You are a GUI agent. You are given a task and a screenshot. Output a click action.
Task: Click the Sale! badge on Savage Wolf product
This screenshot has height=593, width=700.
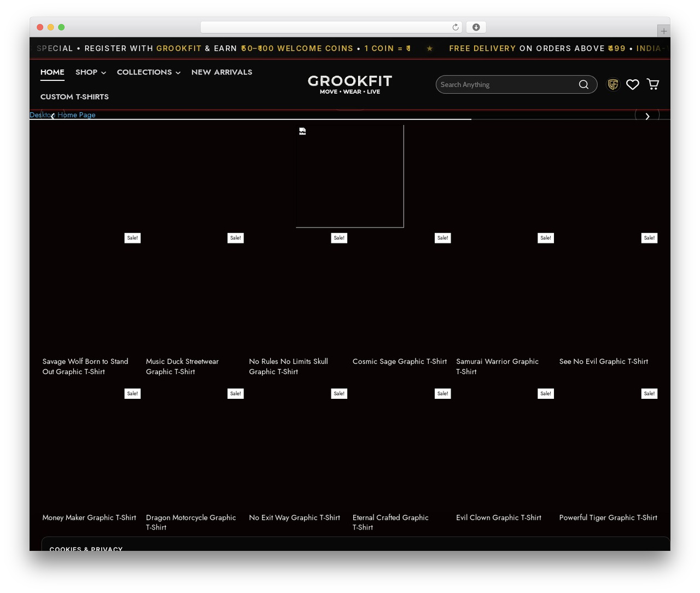(132, 238)
